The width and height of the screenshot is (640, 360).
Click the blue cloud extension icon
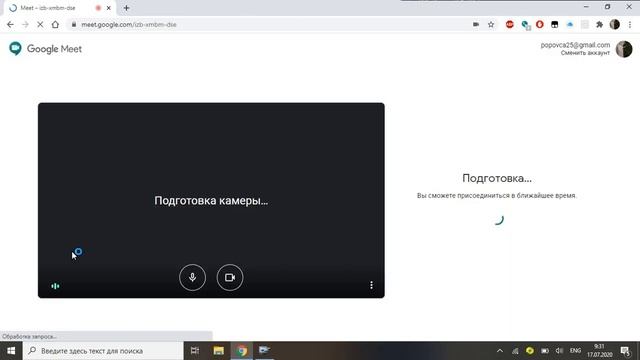[570, 24]
